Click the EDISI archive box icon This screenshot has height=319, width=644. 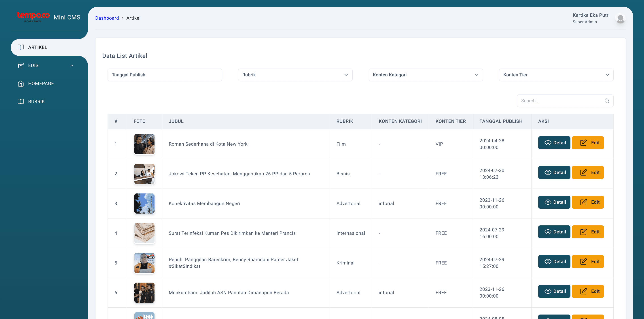pyautogui.click(x=21, y=65)
